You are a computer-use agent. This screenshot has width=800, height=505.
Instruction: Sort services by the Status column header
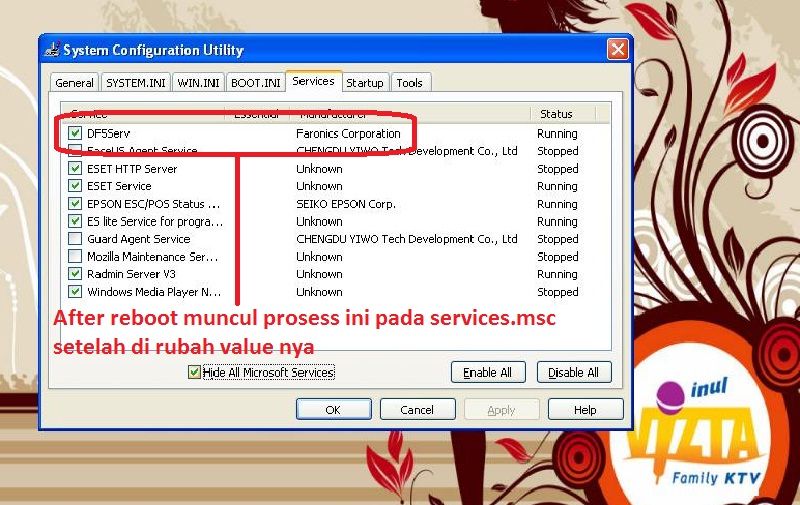562,114
